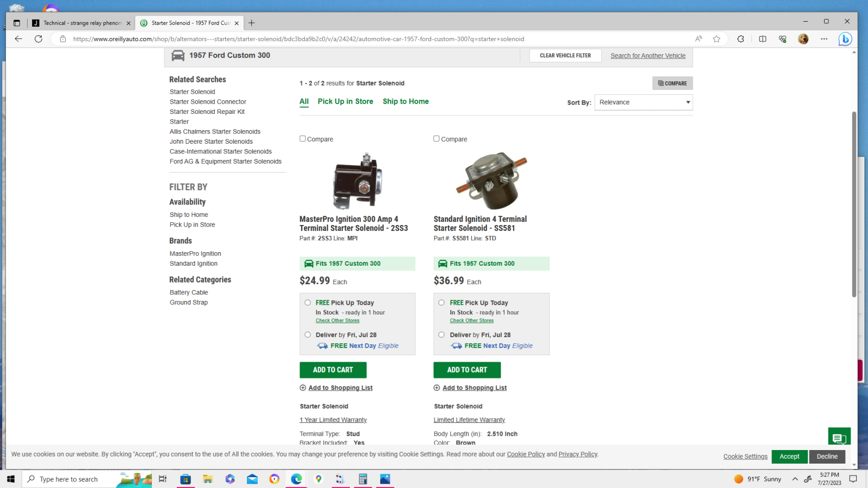Accept cookies on the banner
The height and width of the screenshot is (488, 868).
point(789,457)
